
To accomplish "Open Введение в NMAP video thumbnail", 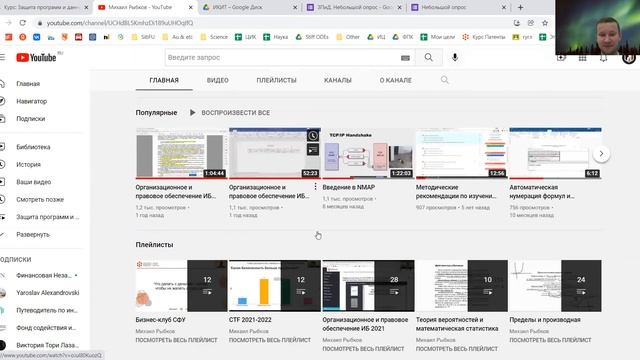I will click(x=368, y=153).
